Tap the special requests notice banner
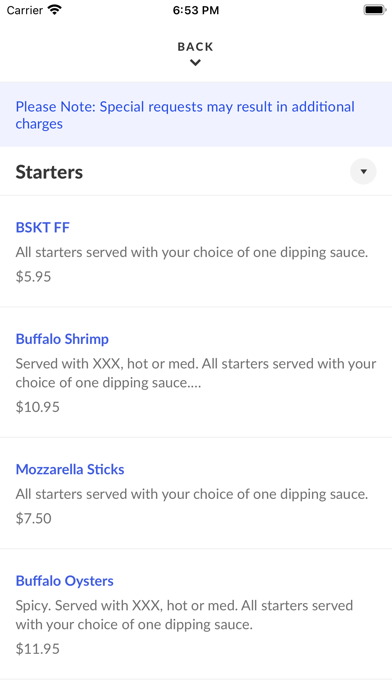The height and width of the screenshot is (696, 392). click(196, 115)
